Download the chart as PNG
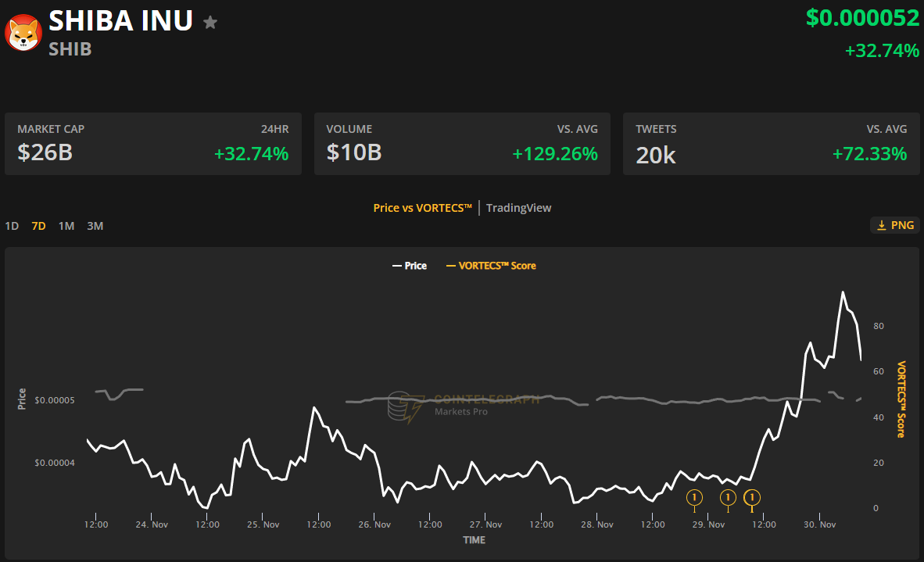Screen dimensions: 924x562 [895, 225]
